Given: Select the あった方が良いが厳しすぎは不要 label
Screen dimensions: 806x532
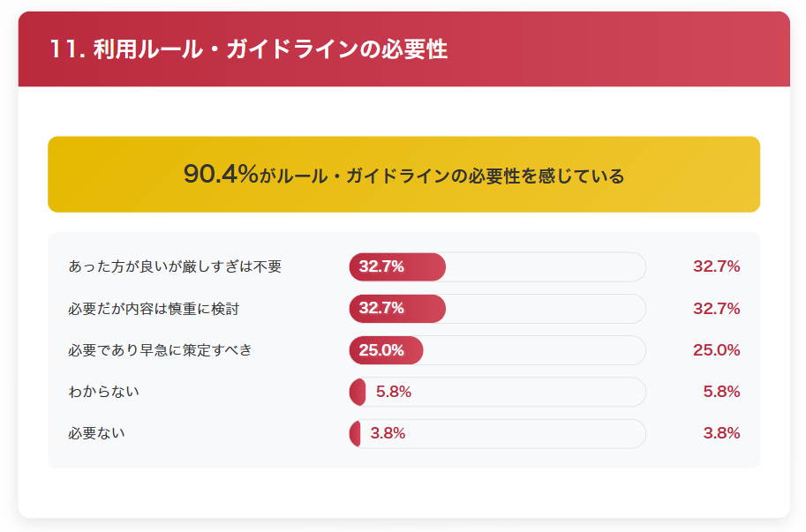Looking at the screenshot, I should coord(175,266).
